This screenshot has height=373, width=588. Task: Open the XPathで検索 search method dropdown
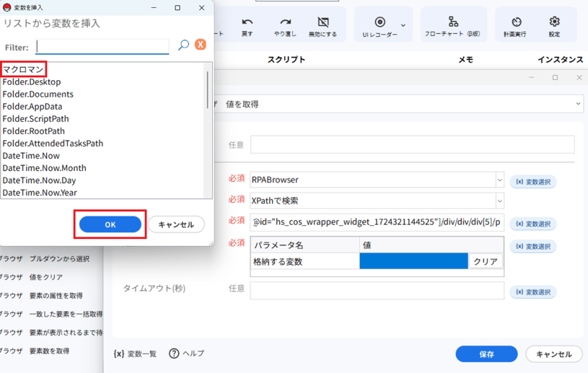499,201
